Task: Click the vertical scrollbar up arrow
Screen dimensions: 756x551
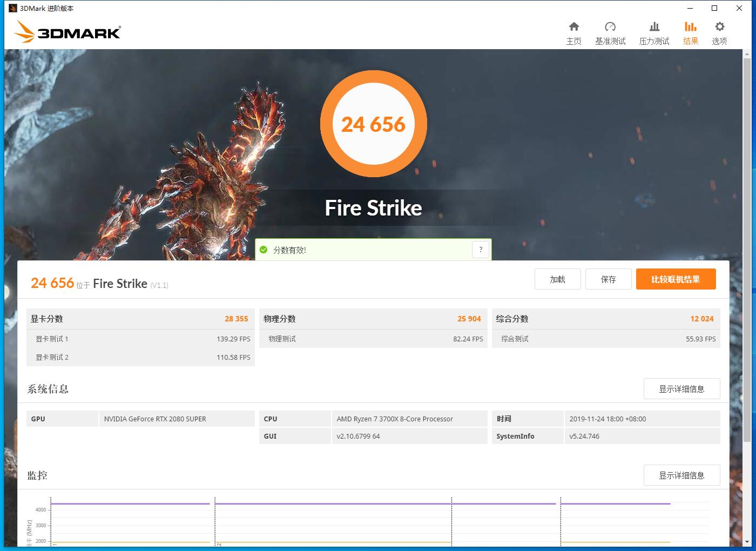Action: 747,54
